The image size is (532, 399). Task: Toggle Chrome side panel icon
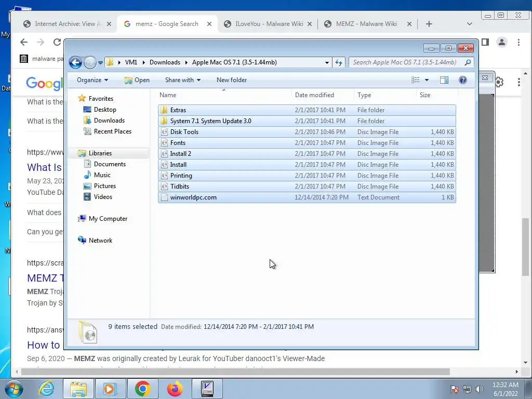(x=485, y=42)
